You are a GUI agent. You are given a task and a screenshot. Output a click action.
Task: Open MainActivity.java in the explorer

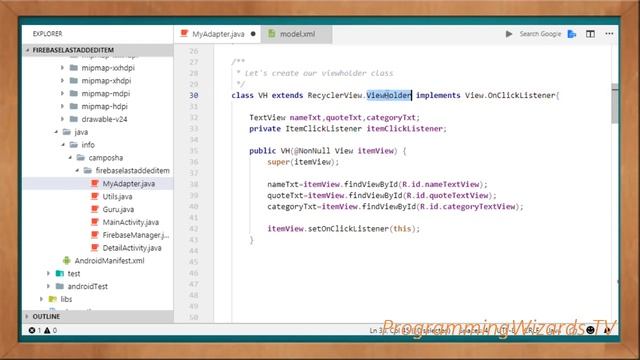[x=98, y=222]
